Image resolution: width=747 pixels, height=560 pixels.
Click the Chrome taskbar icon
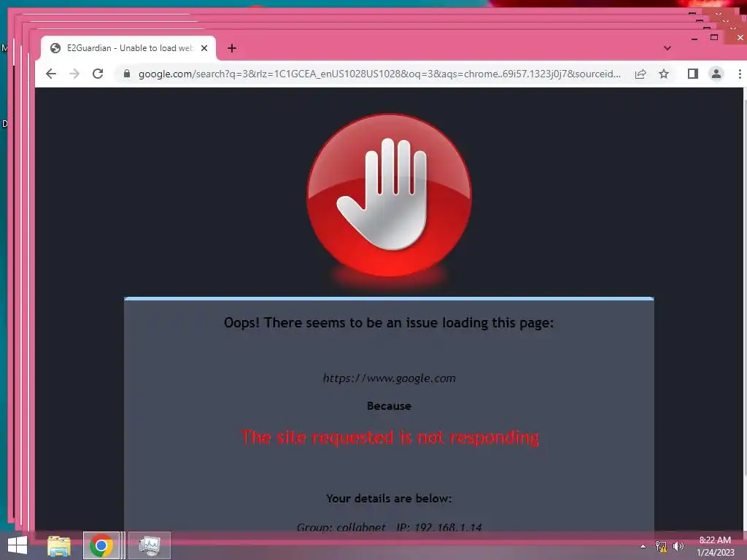(x=101, y=545)
